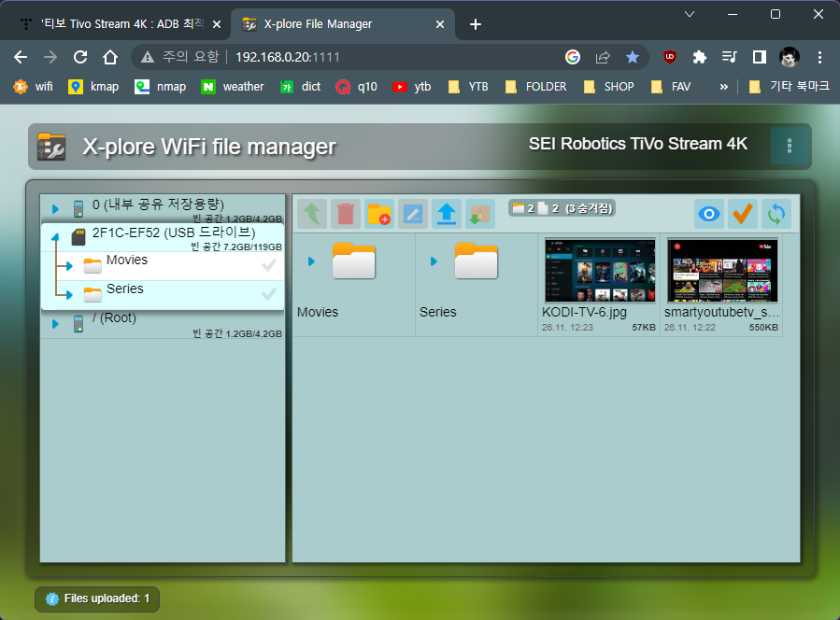Open the weather bookmark
The height and width of the screenshot is (620, 840).
point(233,86)
